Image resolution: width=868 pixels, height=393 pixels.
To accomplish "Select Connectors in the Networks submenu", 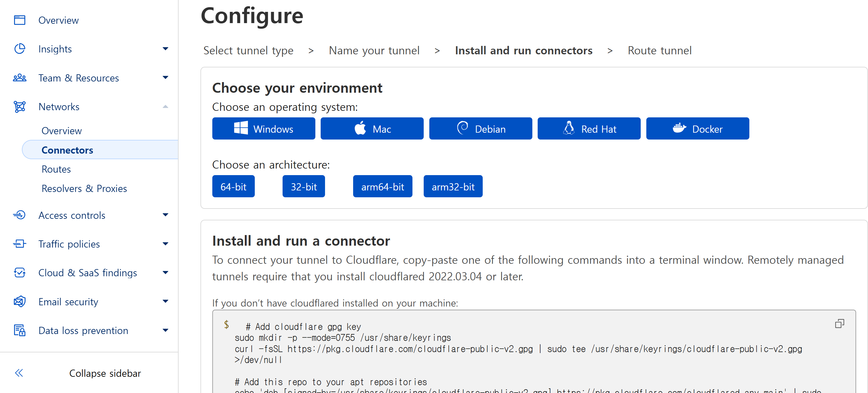I will (101, 150).
